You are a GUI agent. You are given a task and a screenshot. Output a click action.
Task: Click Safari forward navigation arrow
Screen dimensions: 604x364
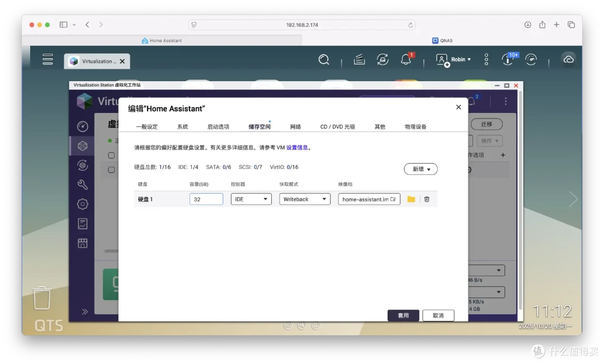[x=101, y=25]
